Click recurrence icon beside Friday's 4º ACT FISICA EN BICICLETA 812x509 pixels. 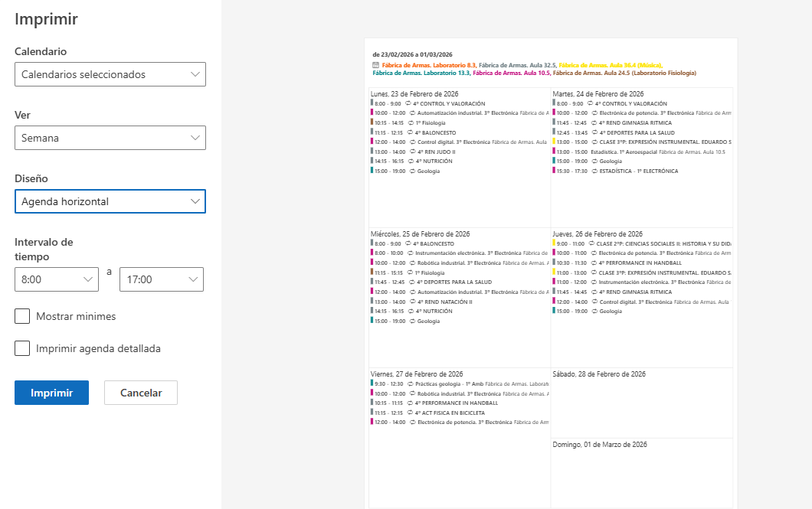[x=410, y=413]
